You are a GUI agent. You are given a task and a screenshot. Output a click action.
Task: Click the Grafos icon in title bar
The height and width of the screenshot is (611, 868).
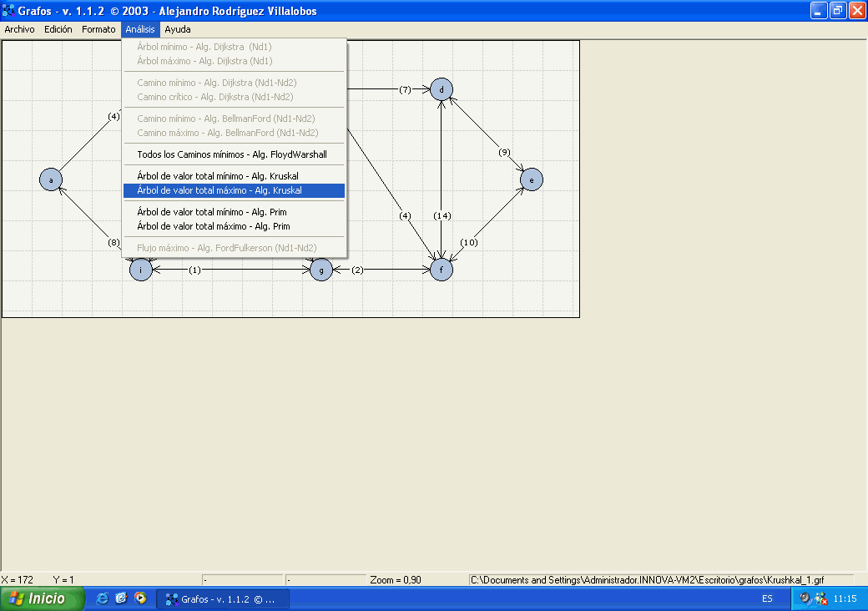(x=9, y=11)
